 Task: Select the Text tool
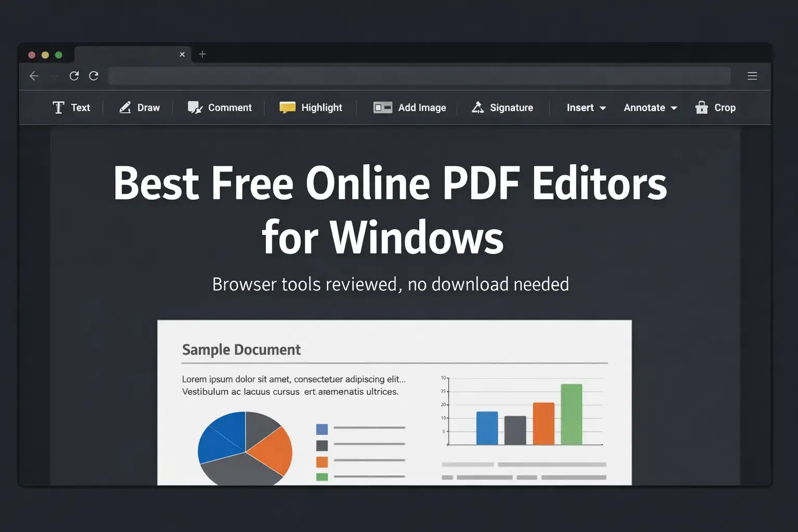tap(72, 108)
